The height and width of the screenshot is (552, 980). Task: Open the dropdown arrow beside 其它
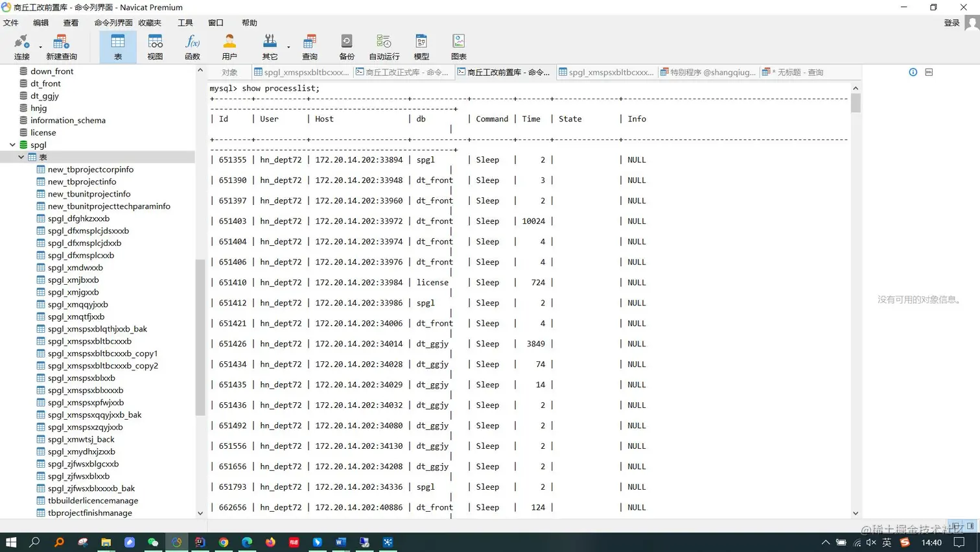pos(288,47)
